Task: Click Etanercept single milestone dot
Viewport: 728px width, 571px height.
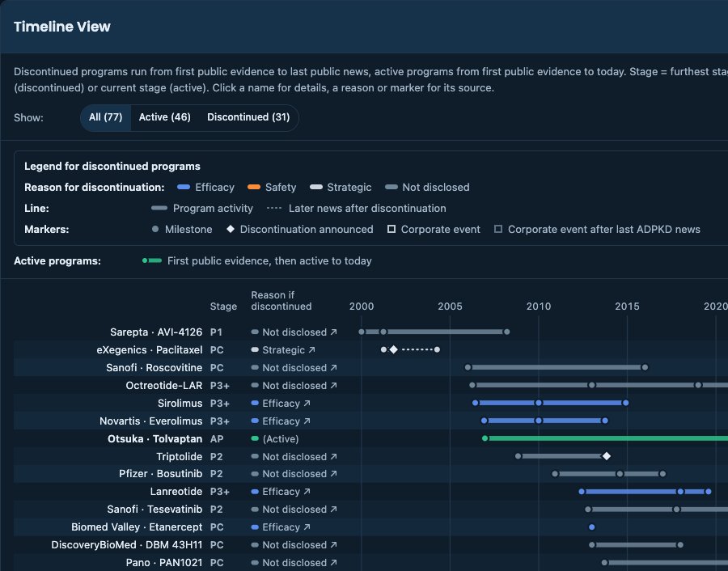Action: [592, 527]
